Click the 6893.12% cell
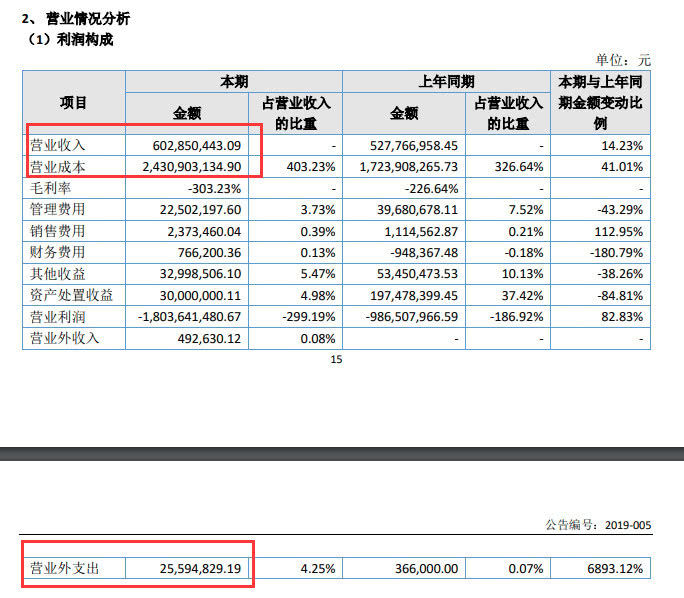684x598 pixels. pyautogui.click(x=615, y=568)
